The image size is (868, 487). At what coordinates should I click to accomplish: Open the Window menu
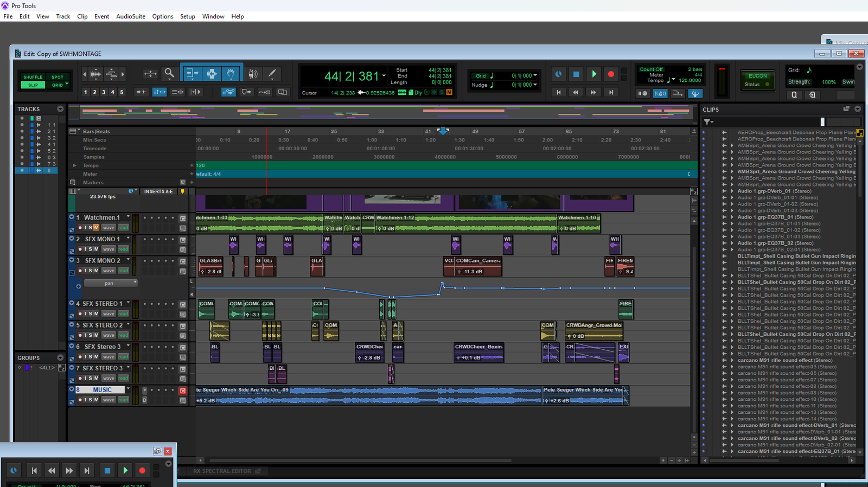(x=213, y=16)
